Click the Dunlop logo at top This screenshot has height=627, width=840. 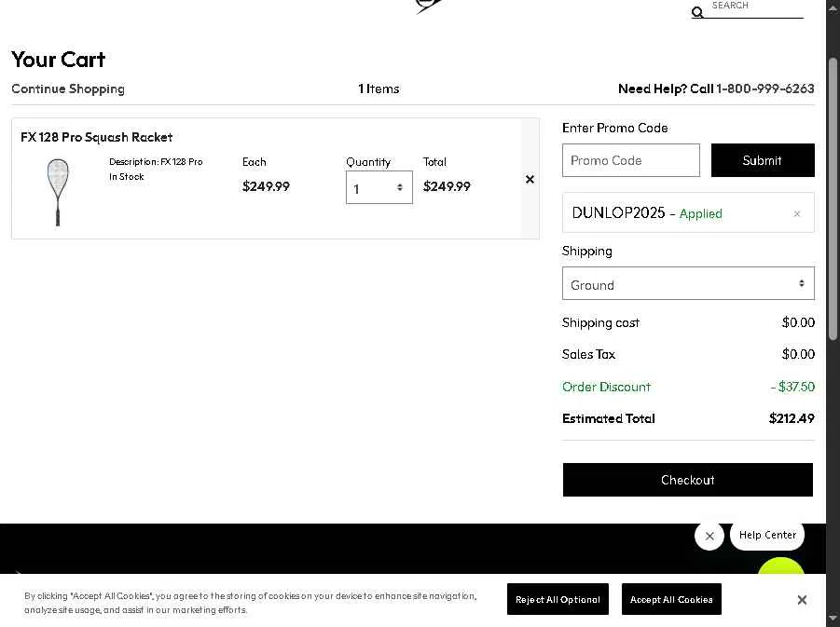(429, 6)
